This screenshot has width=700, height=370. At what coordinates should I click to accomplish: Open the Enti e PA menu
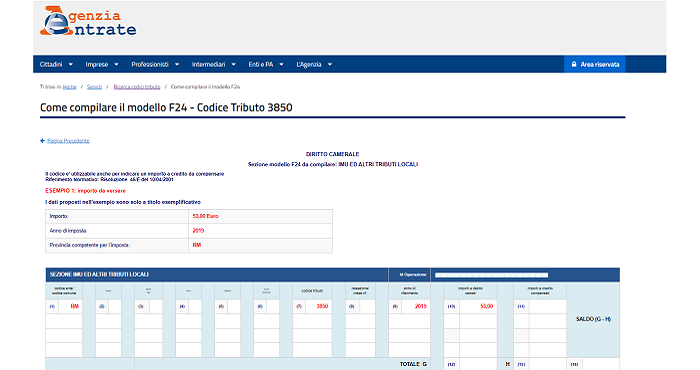point(266,64)
